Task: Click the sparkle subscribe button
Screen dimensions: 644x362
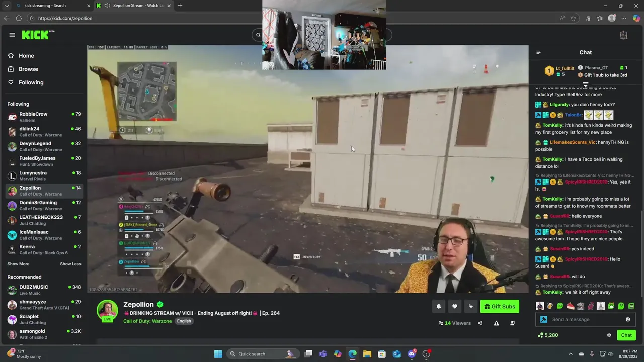Action: click(471, 306)
